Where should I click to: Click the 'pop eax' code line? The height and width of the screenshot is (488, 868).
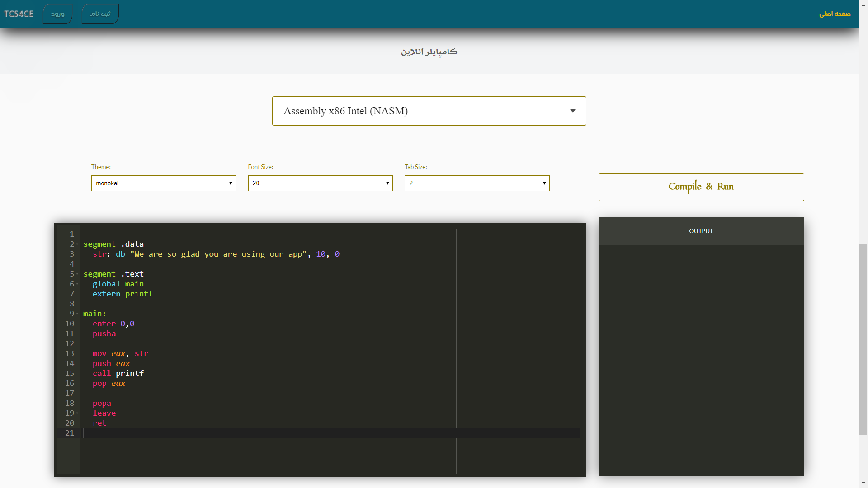coord(109,383)
